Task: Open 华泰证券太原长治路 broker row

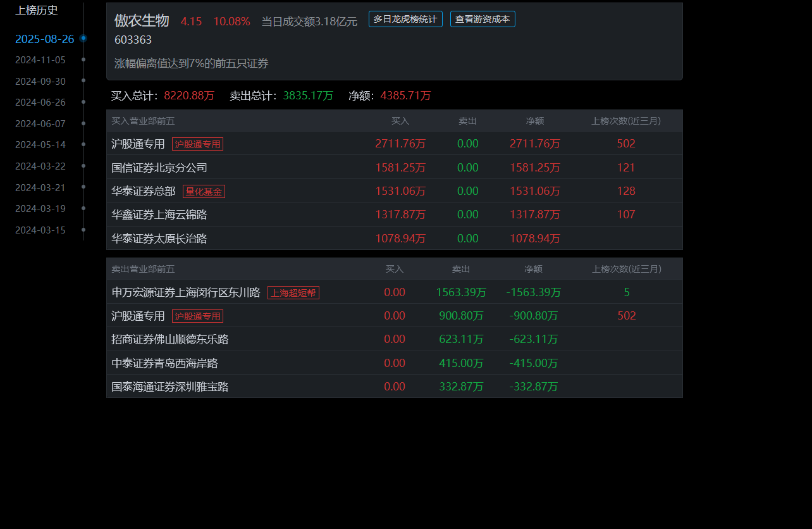Action: click(395, 239)
